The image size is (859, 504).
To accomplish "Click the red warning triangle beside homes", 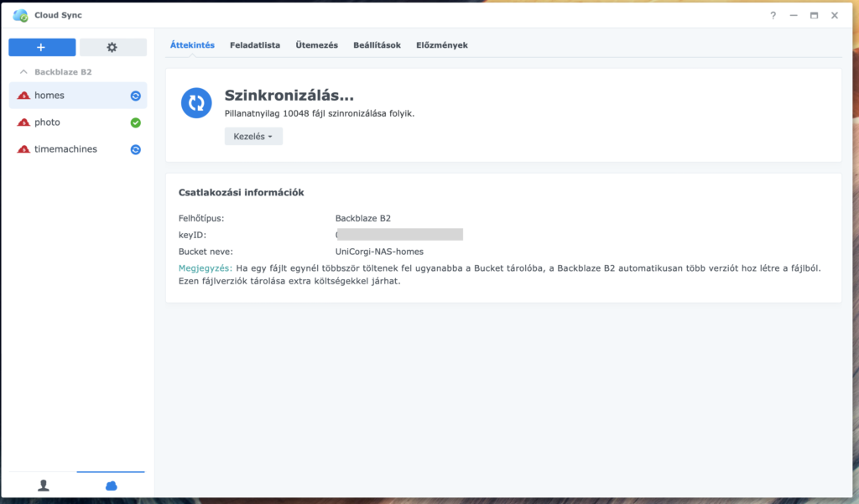I will 23,96.
